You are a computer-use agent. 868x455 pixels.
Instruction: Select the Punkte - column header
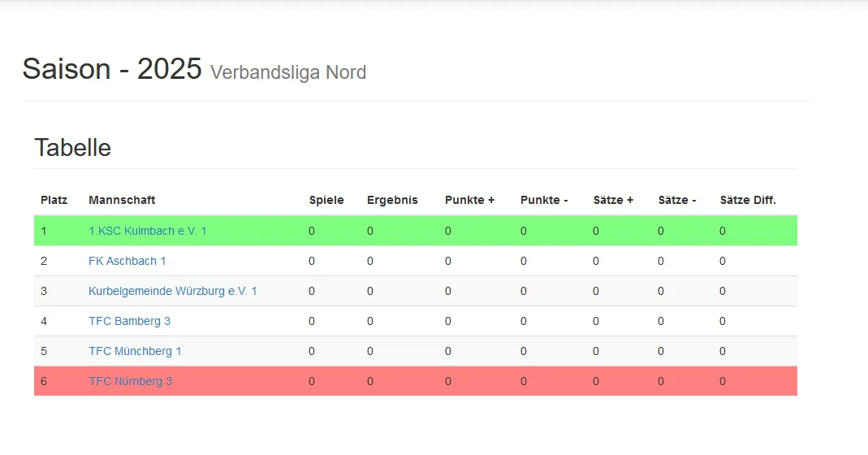pos(544,200)
